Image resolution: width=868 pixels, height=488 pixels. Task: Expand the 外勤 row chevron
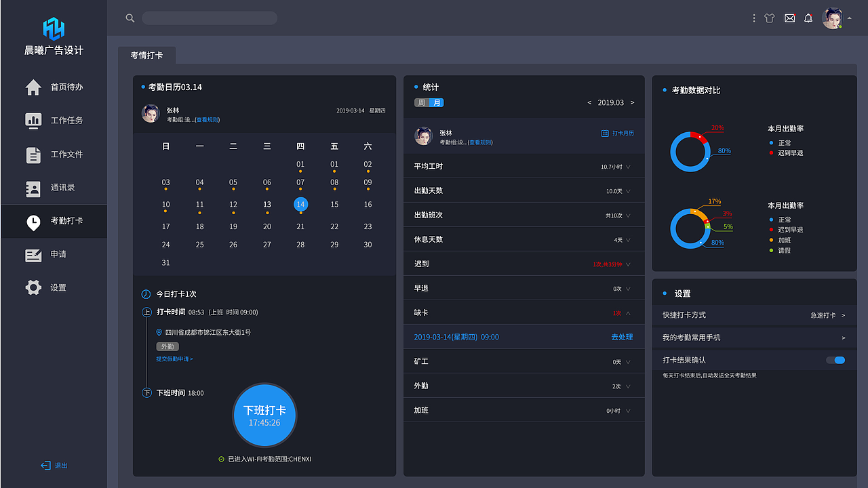(628, 386)
